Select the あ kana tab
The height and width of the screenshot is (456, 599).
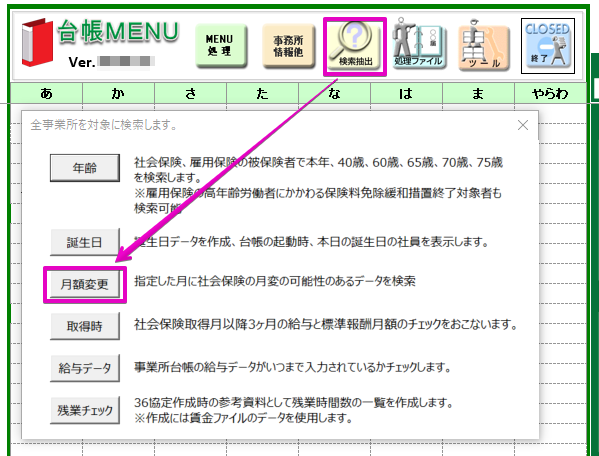click(x=47, y=93)
